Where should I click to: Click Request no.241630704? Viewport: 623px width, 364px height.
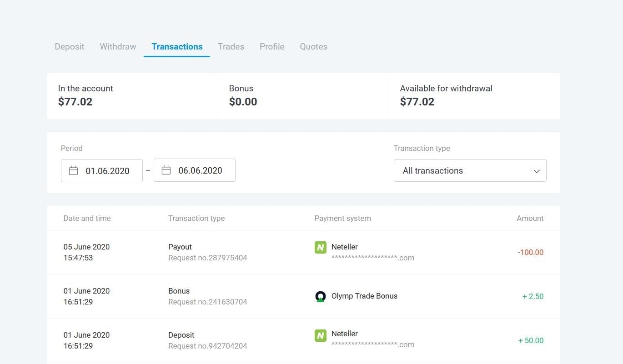point(208,302)
